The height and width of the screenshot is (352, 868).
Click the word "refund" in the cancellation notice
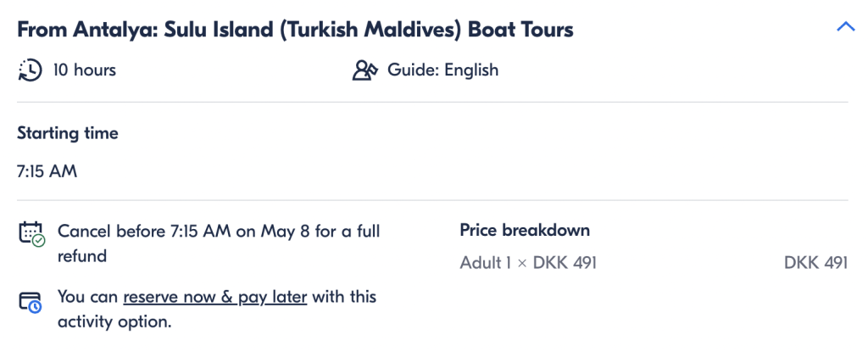[x=82, y=256]
